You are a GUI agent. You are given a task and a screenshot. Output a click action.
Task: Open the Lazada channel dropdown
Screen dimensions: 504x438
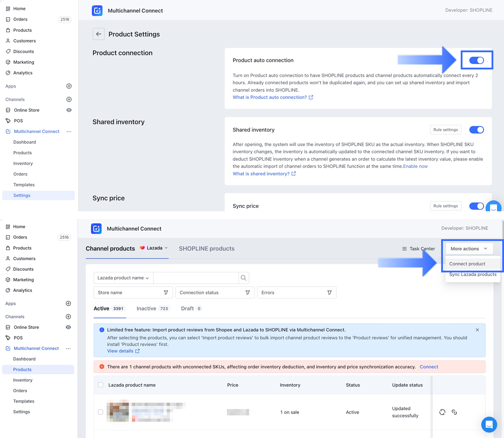pyautogui.click(x=154, y=248)
